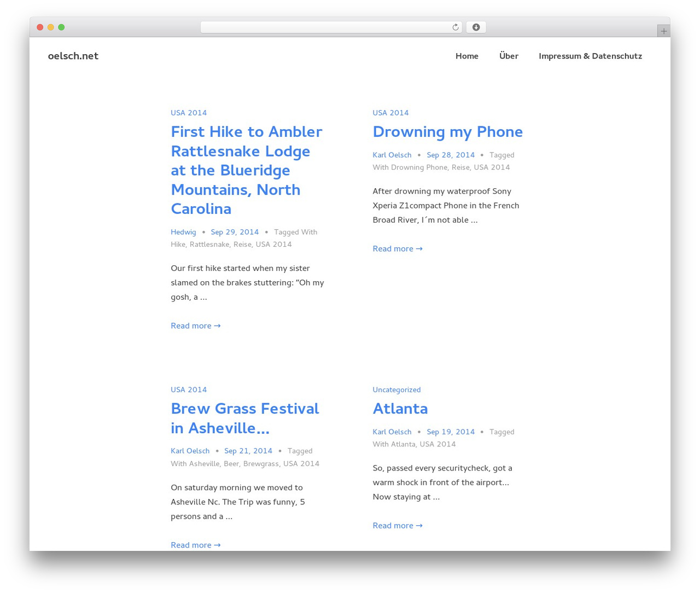700x593 pixels.
Task: Click the 'Hike, Rattlesnake, Reise, USA 2014' tags line
Action: pyautogui.click(x=231, y=245)
